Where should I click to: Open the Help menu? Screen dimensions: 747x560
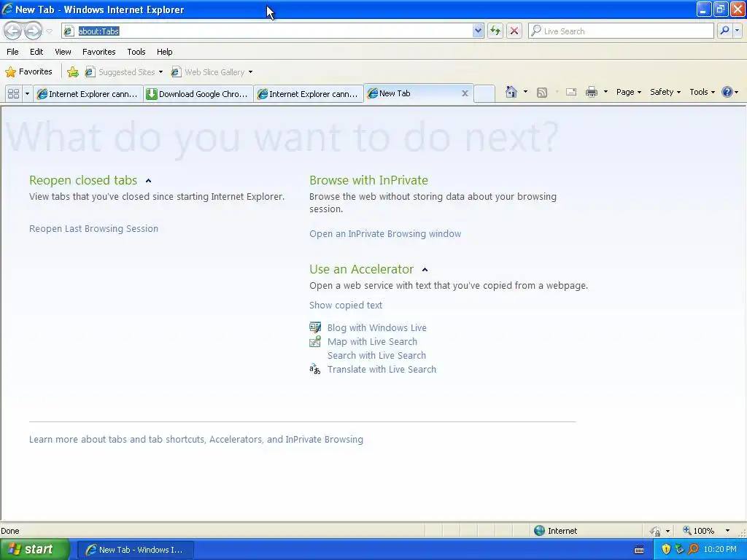coord(165,52)
